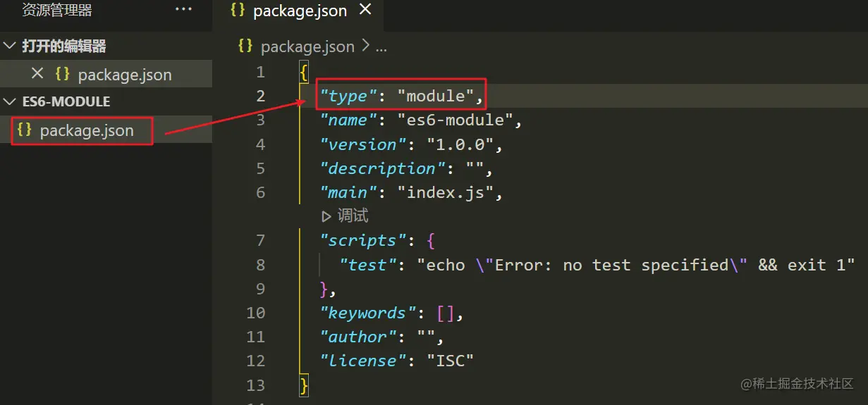
Task: Click the closing brace on line 13
Action: click(x=304, y=385)
